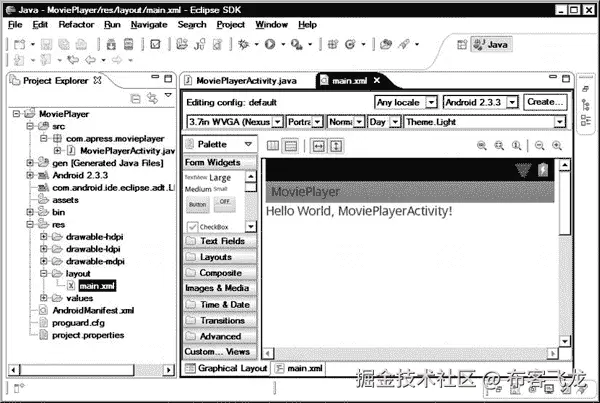Click the horizontal linear layout icon
Viewport: 600px width, 403px height.
pyautogui.click(x=273, y=146)
